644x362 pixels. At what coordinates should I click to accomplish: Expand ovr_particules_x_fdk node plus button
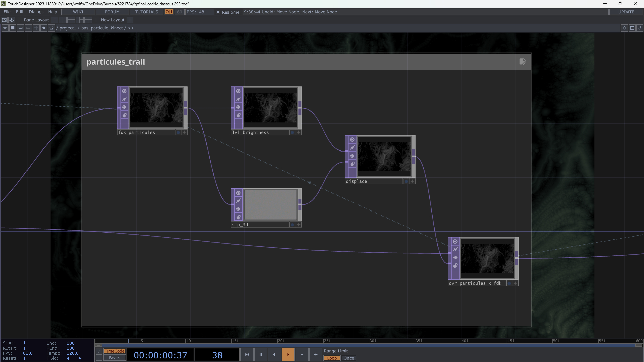(x=515, y=283)
